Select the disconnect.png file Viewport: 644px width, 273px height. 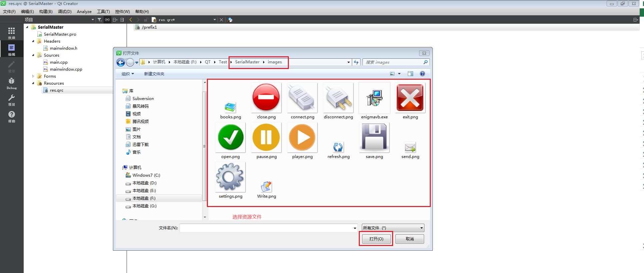click(338, 101)
